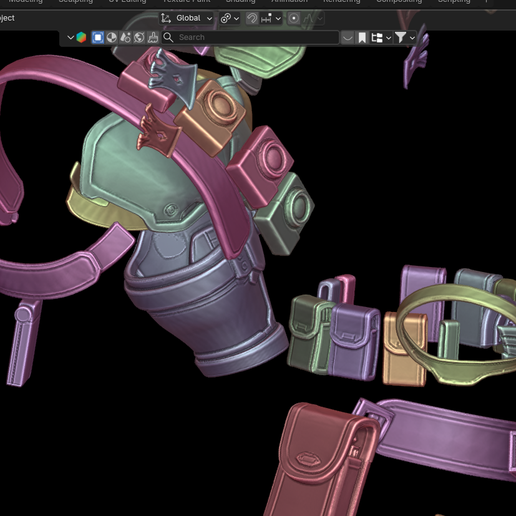
Task: Toggle the snap magnet icon
Action: coord(252,18)
